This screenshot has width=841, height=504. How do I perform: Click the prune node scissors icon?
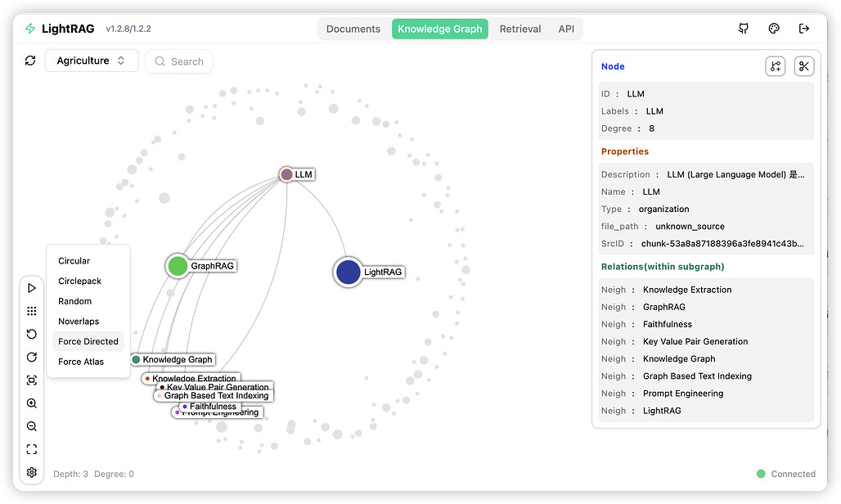pyautogui.click(x=804, y=66)
